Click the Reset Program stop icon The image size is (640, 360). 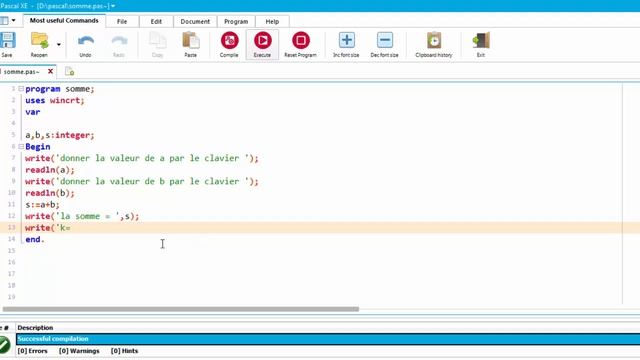pos(301,40)
